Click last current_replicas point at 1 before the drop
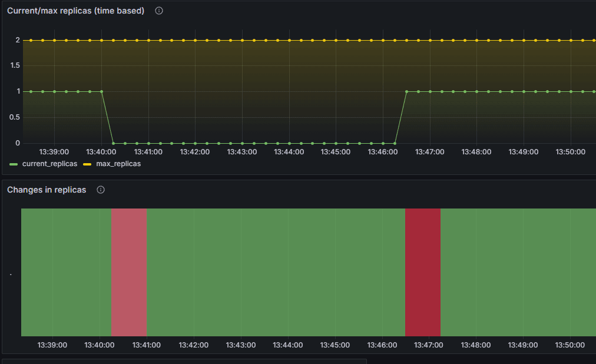This screenshot has width=596, height=364. point(101,91)
